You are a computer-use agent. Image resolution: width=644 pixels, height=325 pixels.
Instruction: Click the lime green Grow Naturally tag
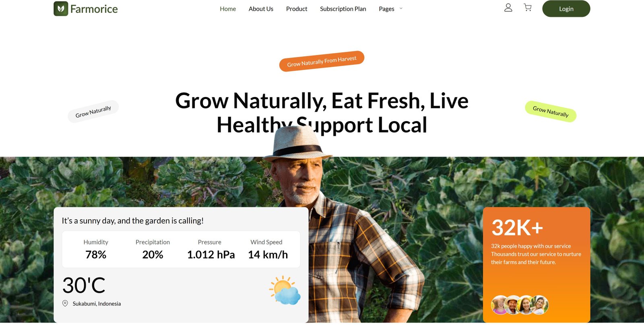tap(551, 111)
